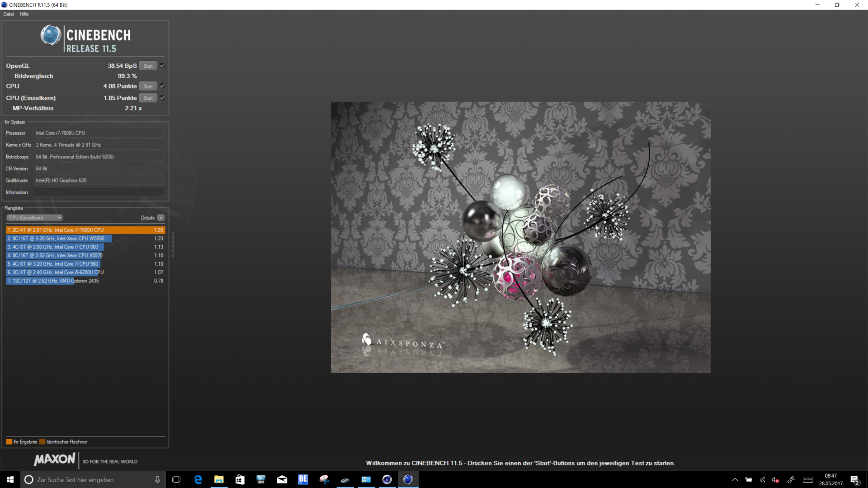868x488 pixels.
Task: Open the touch keyboard tray icon
Action: click(808, 480)
